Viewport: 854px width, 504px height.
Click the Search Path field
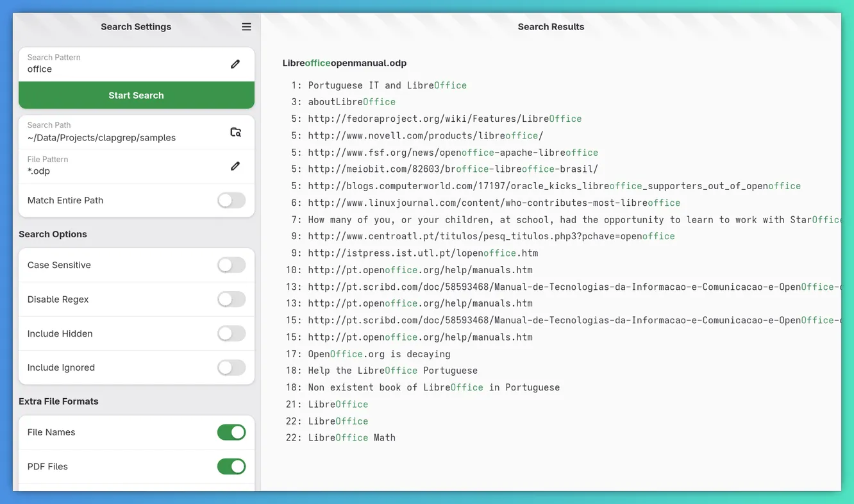[x=137, y=132]
